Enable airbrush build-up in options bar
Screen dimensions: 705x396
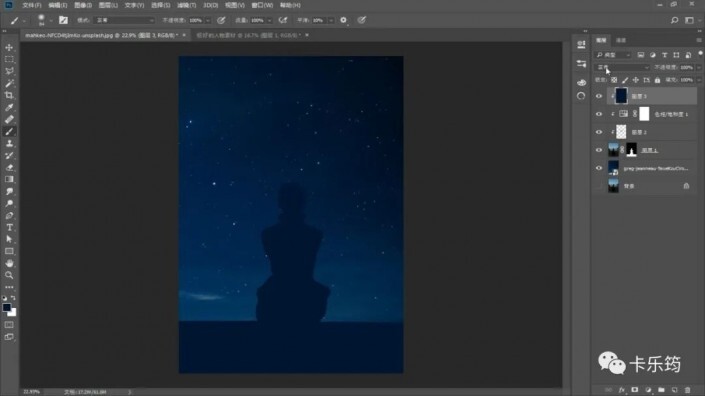(283, 20)
